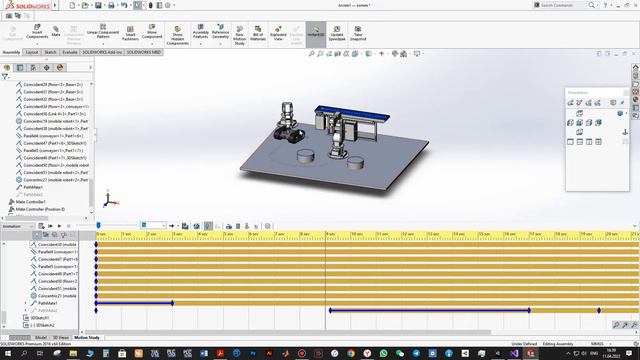Open Chrome from the Windows taskbar
640x360 pixels.
point(351,353)
